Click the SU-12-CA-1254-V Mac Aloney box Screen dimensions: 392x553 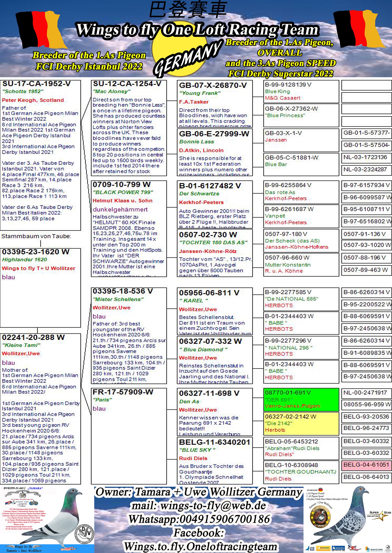tap(129, 128)
